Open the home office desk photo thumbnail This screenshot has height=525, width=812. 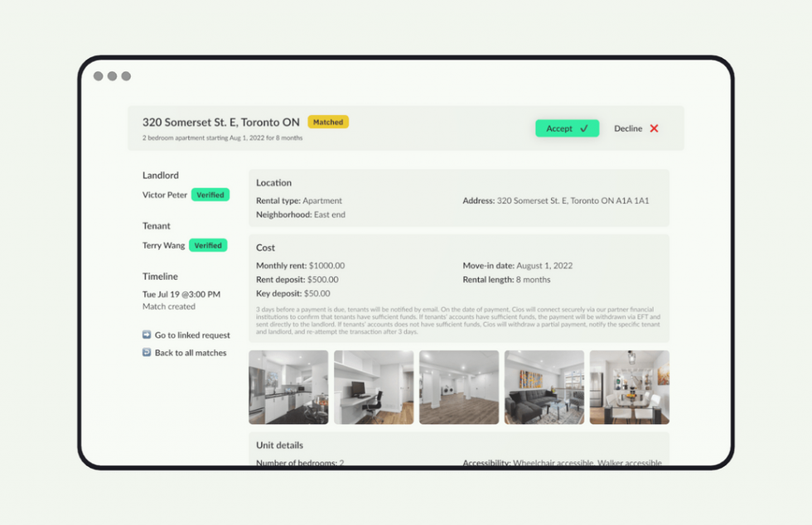[x=374, y=387]
